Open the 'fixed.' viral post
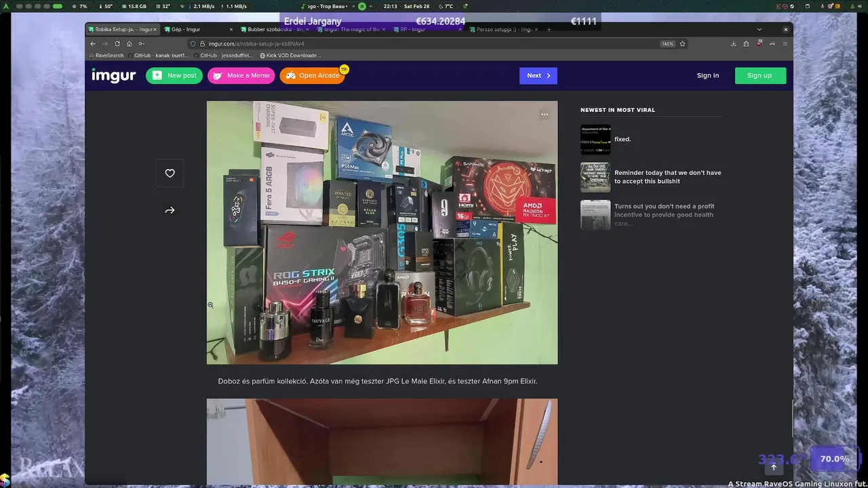 click(x=623, y=139)
